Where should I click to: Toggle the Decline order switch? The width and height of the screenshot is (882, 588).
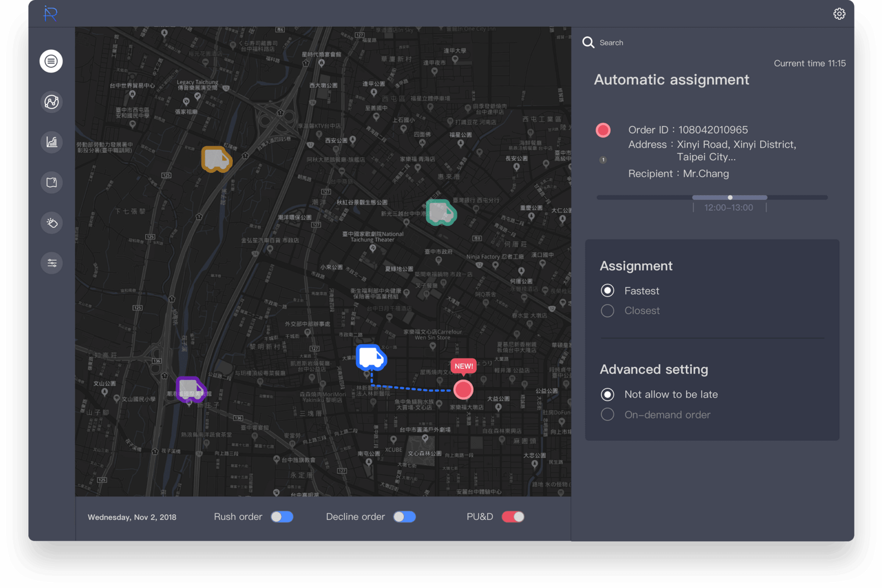[x=404, y=517]
